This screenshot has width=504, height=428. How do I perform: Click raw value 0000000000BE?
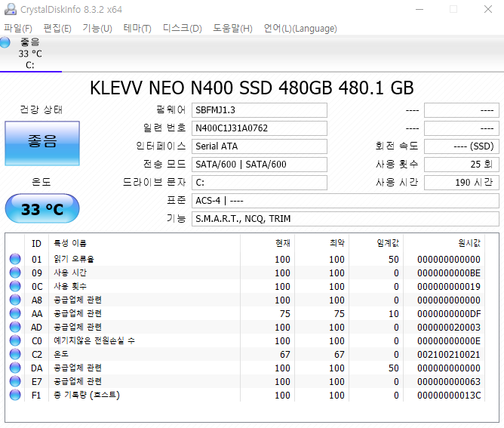click(449, 273)
